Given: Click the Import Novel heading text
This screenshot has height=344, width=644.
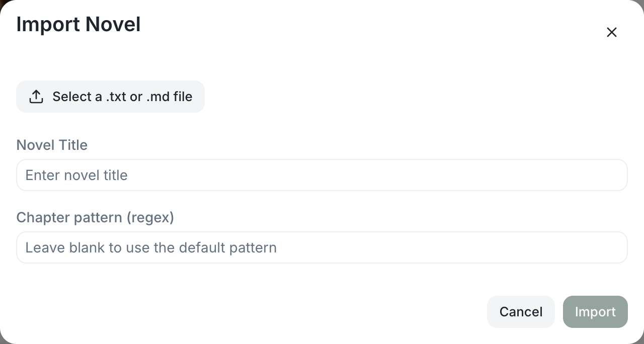Looking at the screenshot, I should point(78,24).
